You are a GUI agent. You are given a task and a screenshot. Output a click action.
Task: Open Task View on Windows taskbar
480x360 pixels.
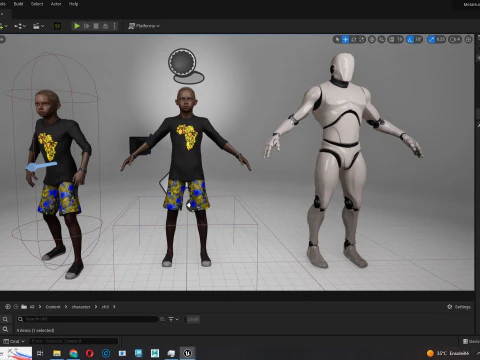40,353
